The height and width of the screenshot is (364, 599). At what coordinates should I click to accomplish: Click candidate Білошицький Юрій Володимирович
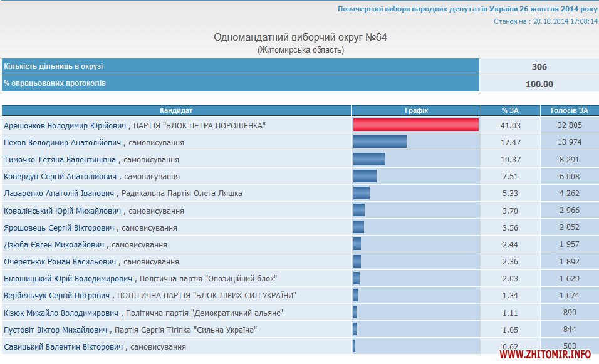click(68, 278)
